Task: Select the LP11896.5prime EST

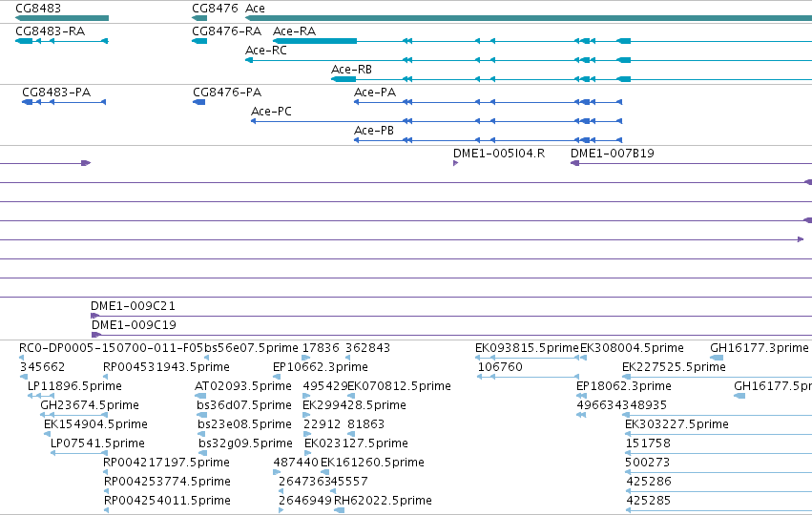Action: click(x=41, y=396)
